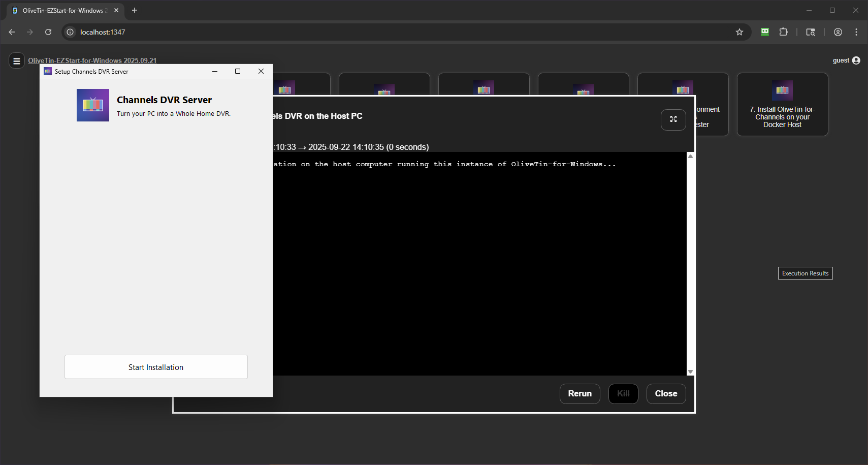Click the guest user account icon
Screen dimensions: 868x465
856,60
